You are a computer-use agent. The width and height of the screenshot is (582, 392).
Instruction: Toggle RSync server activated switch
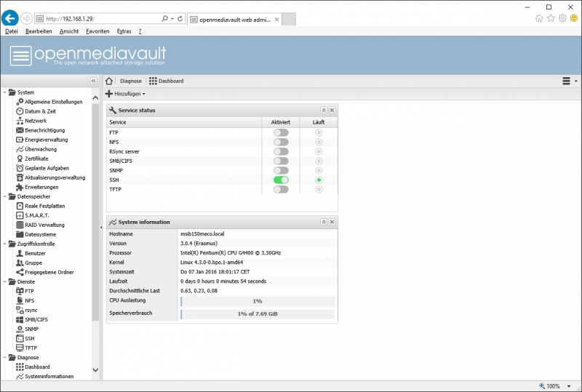[281, 151]
